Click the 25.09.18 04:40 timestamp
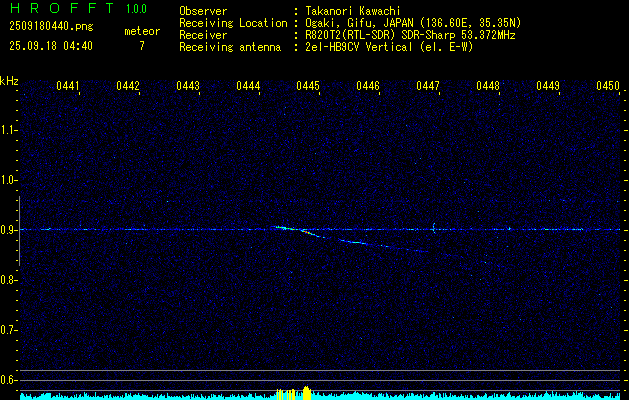The image size is (629, 400). 50,46
